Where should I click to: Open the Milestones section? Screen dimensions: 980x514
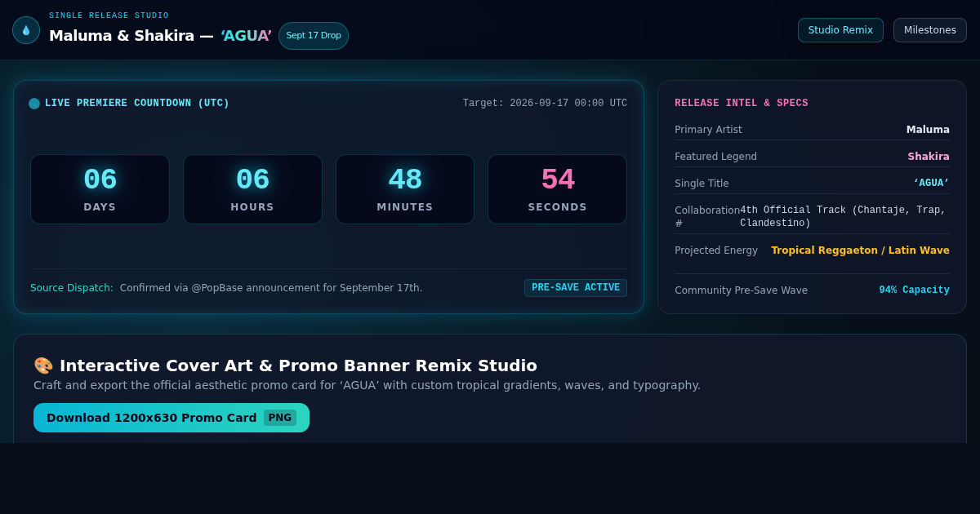929,30
